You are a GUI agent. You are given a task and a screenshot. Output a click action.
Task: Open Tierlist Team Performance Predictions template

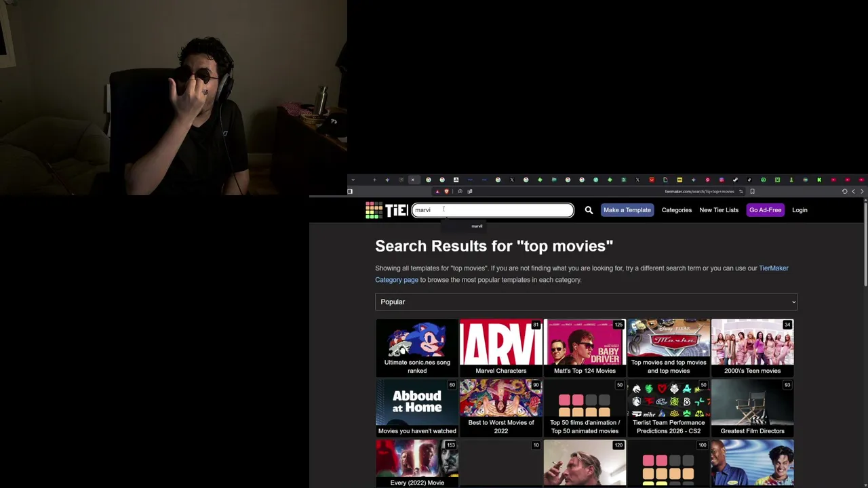point(669,408)
